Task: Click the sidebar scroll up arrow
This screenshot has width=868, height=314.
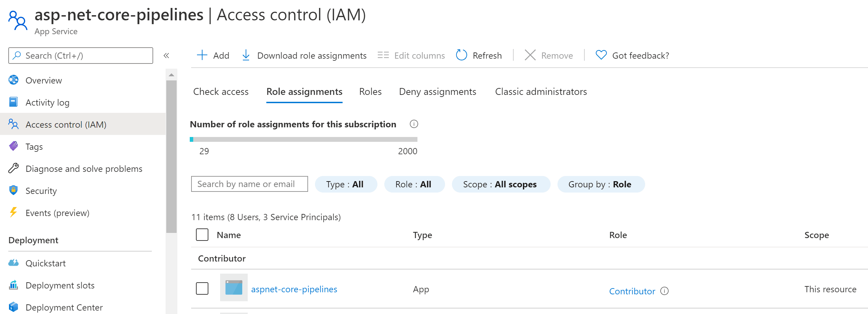Action: [171, 75]
